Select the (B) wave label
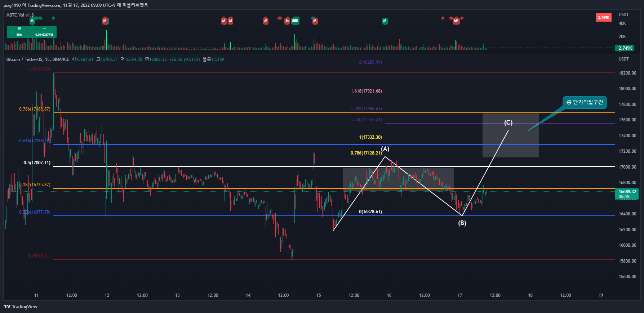The height and width of the screenshot is (313, 644). (x=462, y=223)
